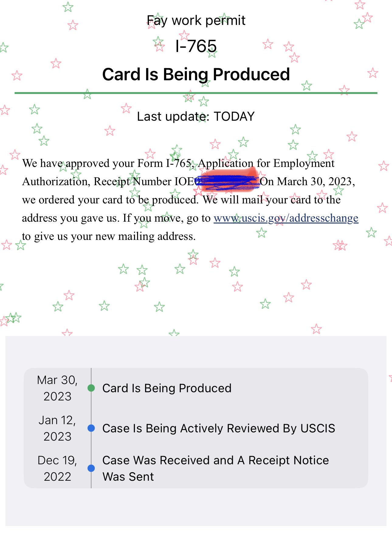
Task: Click the green dot beside Mar 30, 2023
Action: [x=91, y=388]
